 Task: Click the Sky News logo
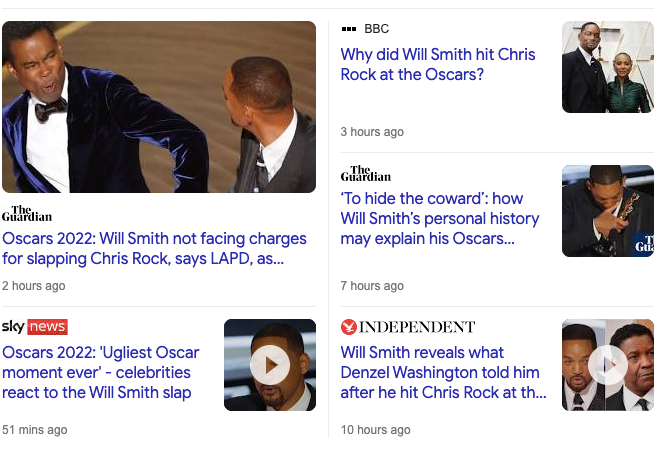coord(35,327)
